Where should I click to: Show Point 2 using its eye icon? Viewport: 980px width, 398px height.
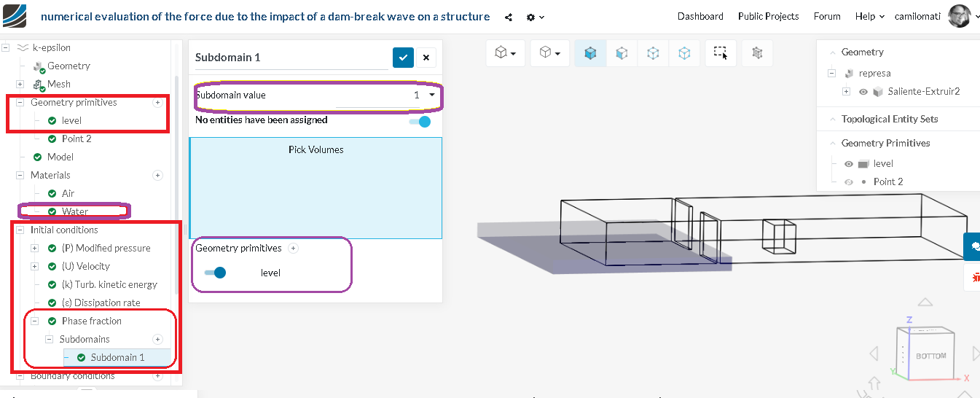pyautogui.click(x=848, y=182)
